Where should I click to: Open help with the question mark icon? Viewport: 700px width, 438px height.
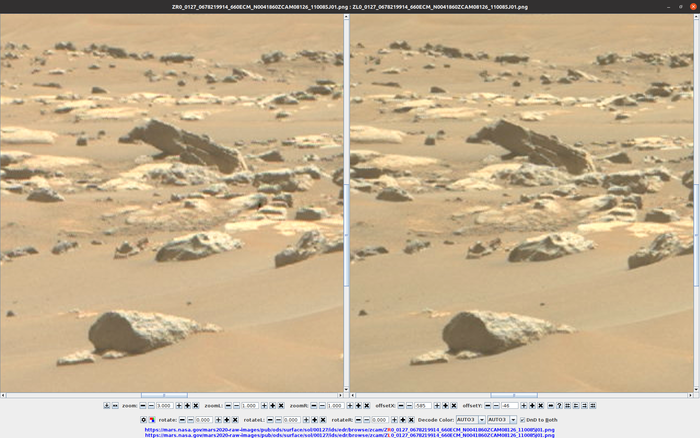[x=559, y=405]
